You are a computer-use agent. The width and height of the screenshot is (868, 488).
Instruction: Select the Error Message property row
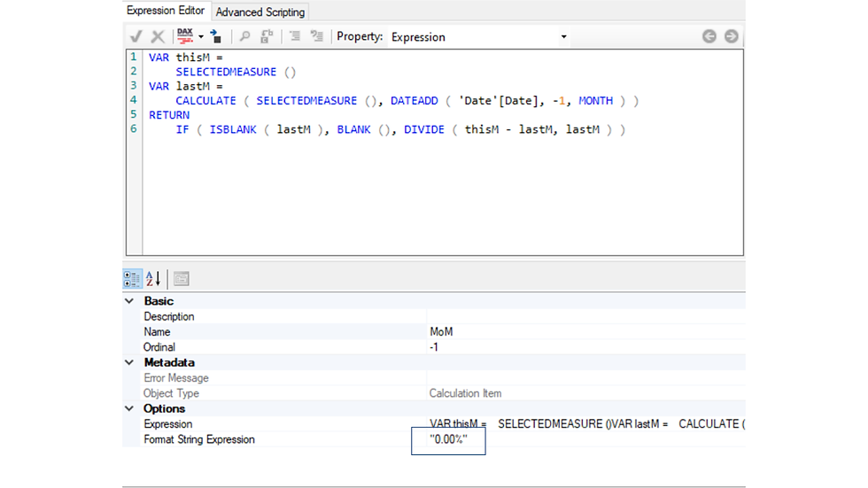click(443, 378)
